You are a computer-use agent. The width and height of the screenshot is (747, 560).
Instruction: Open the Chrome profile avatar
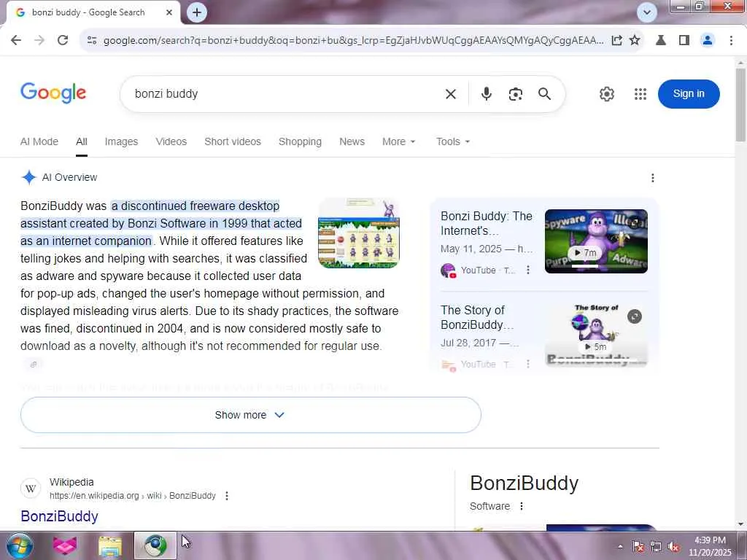[x=708, y=41]
